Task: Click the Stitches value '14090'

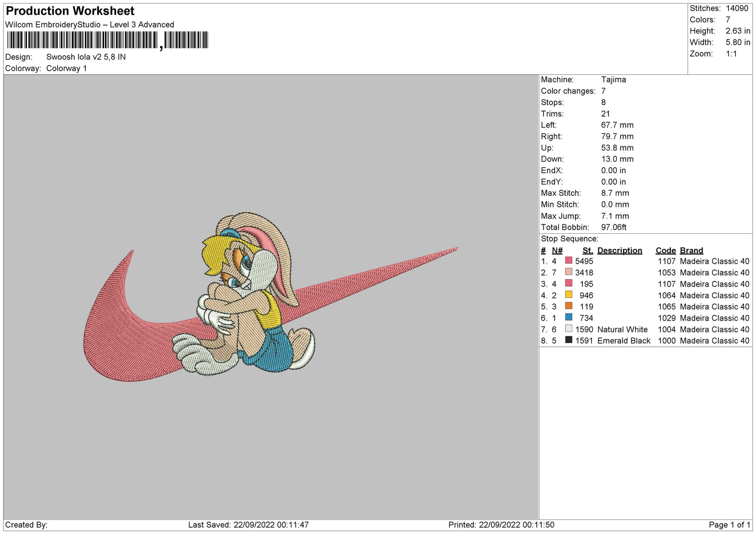Action: pyautogui.click(x=737, y=8)
